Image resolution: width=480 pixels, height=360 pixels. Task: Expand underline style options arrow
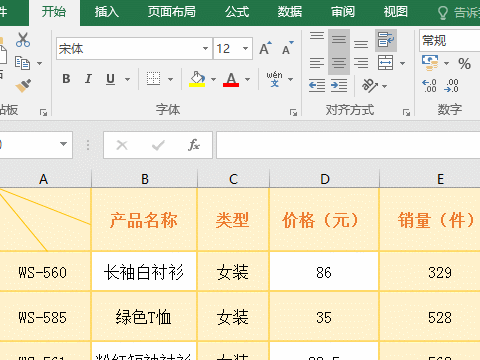[127, 79]
